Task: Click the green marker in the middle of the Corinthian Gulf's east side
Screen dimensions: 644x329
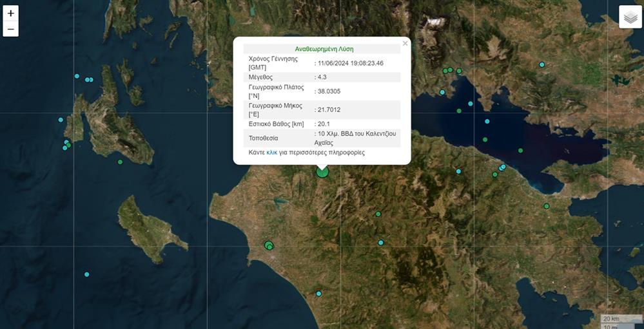Action: click(x=520, y=151)
